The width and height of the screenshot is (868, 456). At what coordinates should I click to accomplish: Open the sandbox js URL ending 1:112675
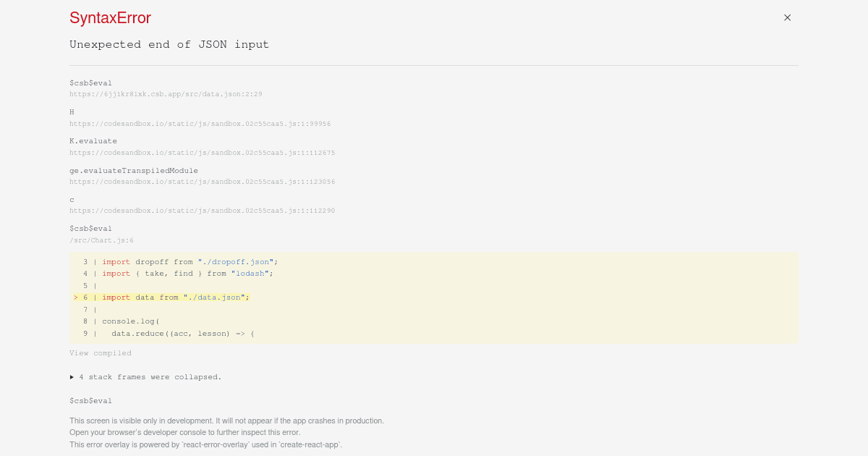(203, 153)
